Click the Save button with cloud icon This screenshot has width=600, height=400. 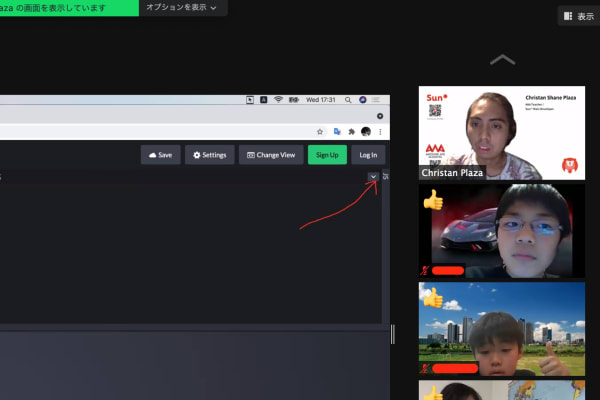click(x=160, y=155)
